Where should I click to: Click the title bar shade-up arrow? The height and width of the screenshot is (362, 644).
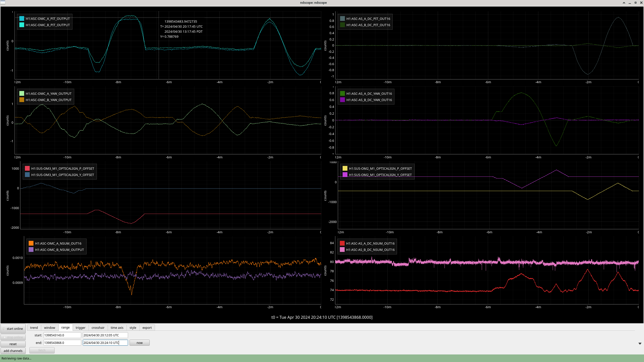point(624,3)
